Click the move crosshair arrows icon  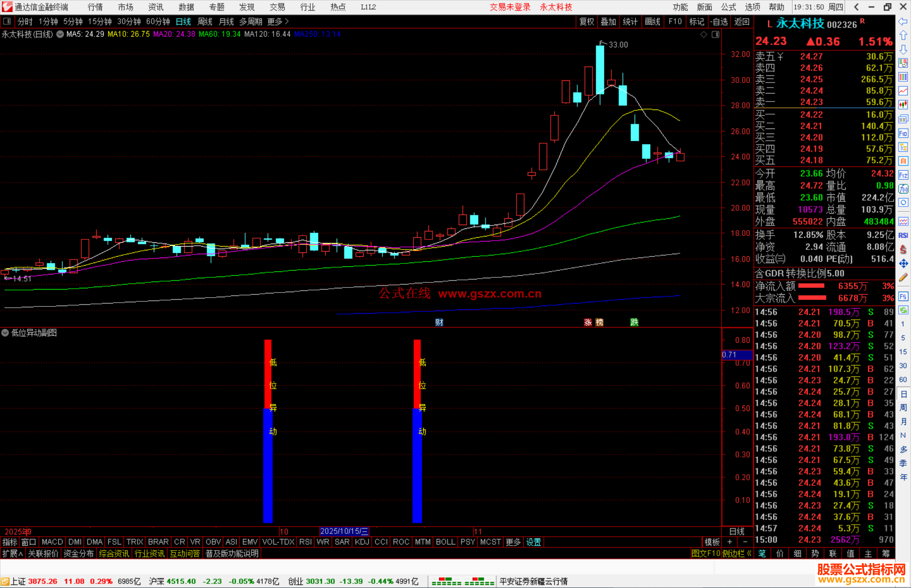903,263
